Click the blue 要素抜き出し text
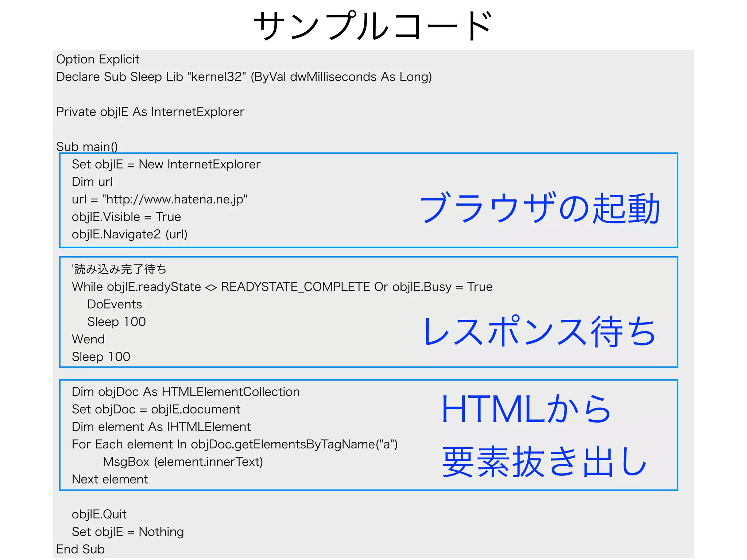The width and height of the screenshot is (747, 560). (543, 462)
